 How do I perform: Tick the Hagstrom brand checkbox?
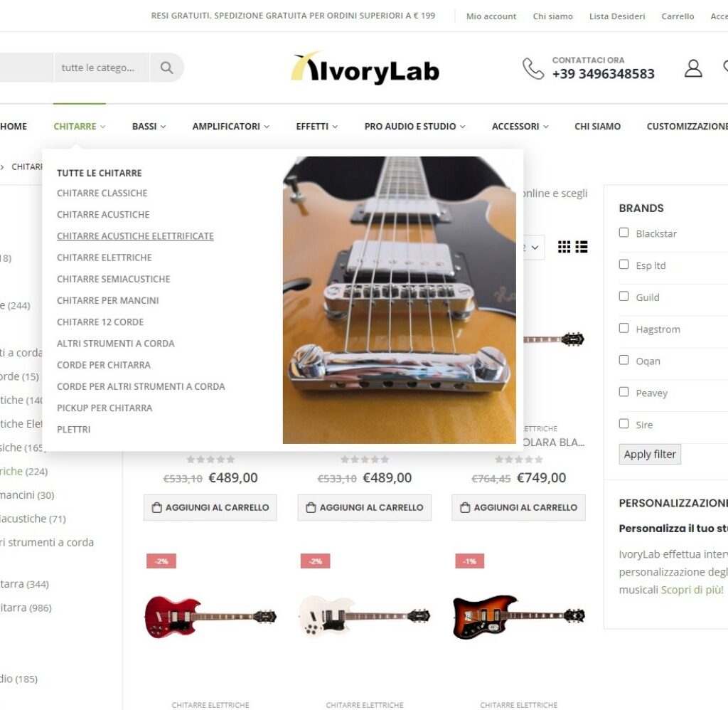click(x=624, y=328)
